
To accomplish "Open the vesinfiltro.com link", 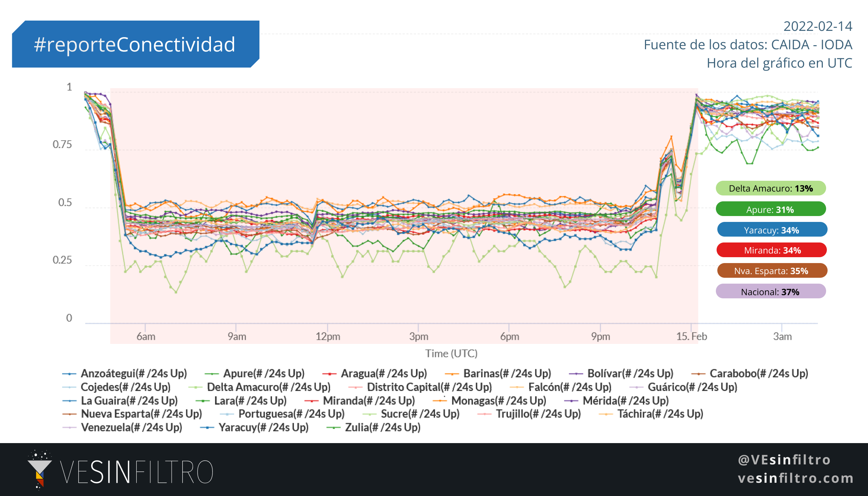I will click(796, 478).
